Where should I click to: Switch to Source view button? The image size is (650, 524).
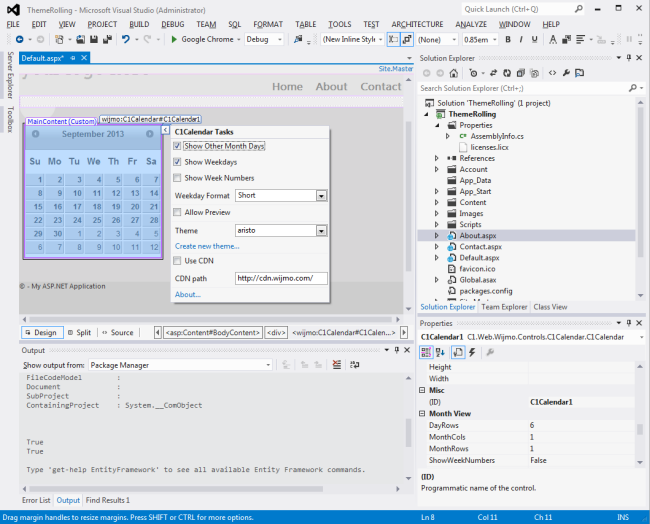pyautogui.click(x=116, y=332)
